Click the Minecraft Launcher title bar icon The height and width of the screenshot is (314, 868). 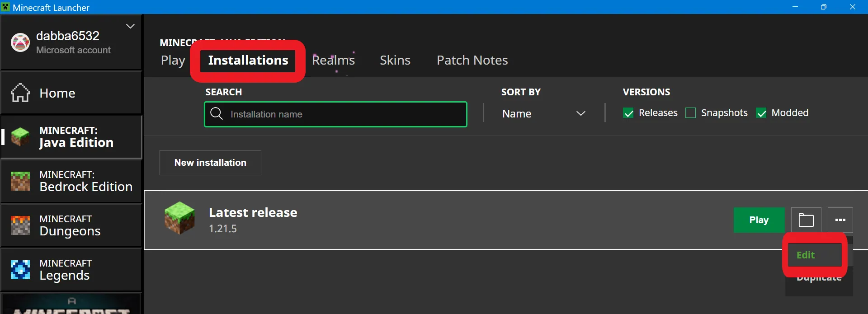pos(5,7)
